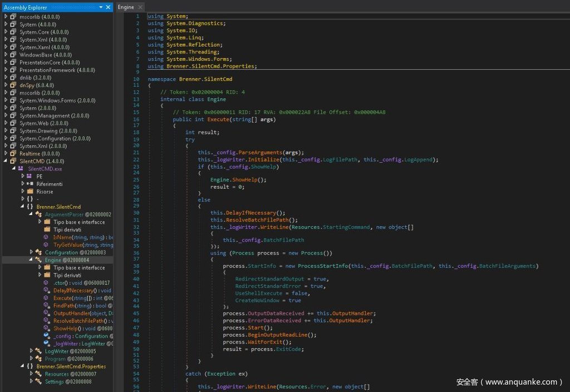This screenshot has width=570, height=392.
Task: Close the Assembly Explorer panel
Action: coord(108,7)
